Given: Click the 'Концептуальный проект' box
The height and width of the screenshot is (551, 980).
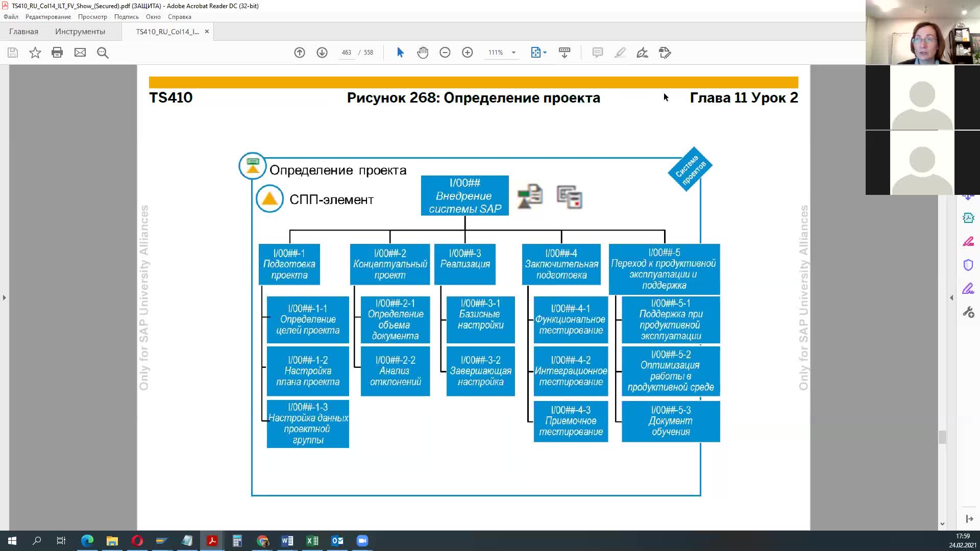Looking at the screenshot, I should coord(390,264).
